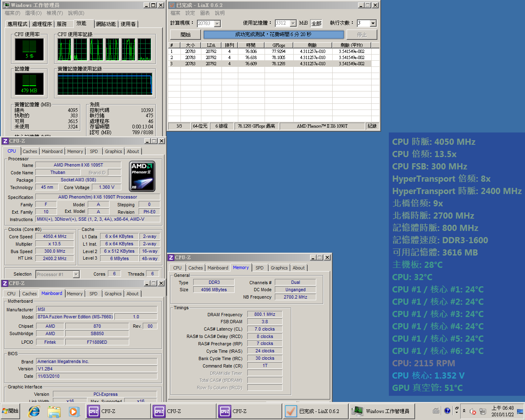Click 紀錄 log button in LinX status bar
Screen dimensions: 525x420
tap(372, 126)
